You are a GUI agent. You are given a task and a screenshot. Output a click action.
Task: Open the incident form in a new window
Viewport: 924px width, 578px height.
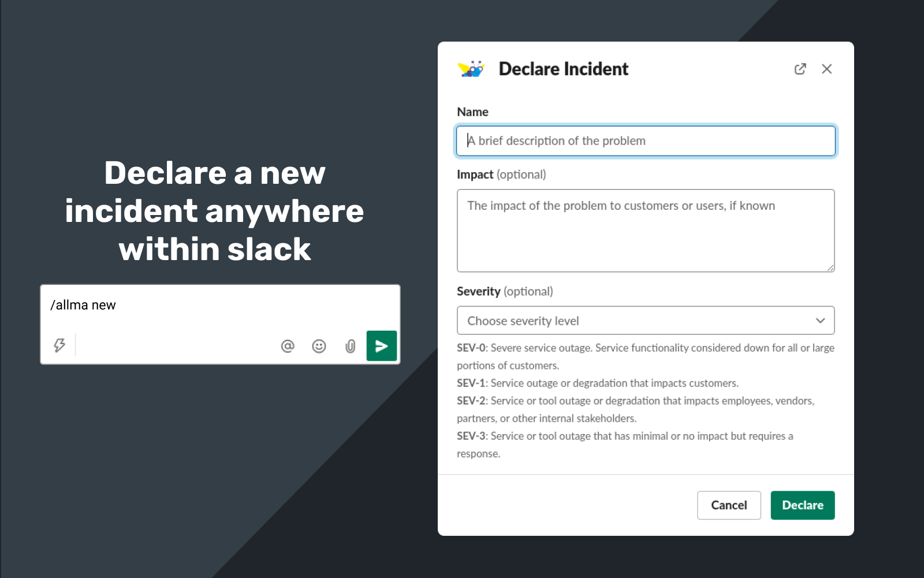tap(800, 69)
